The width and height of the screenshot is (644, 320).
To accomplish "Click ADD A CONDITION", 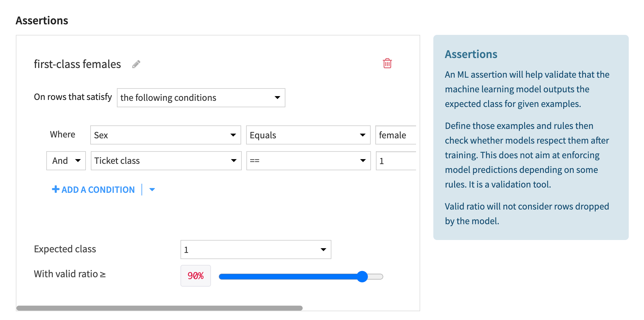I will click(x=98, y=190).
